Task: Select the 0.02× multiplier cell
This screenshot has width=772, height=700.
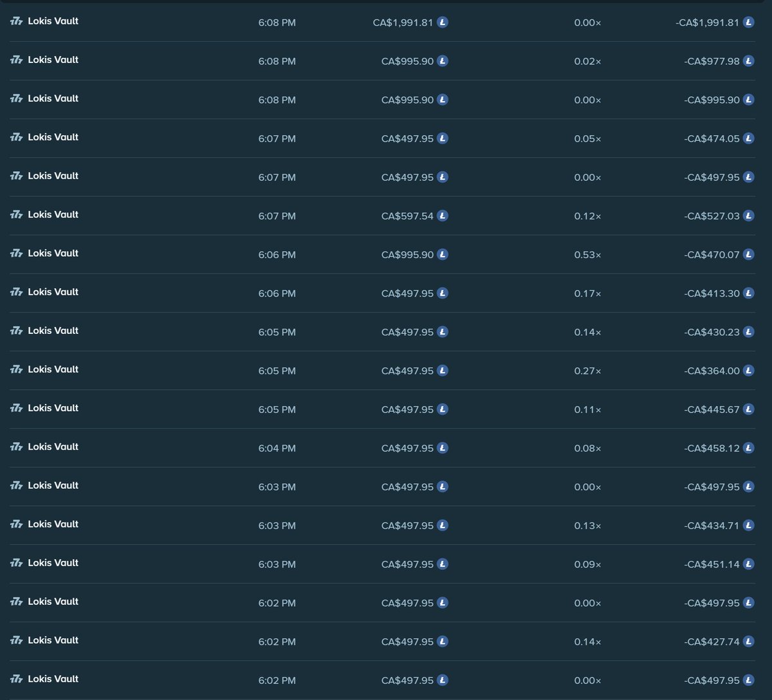Action: point(587,61)
